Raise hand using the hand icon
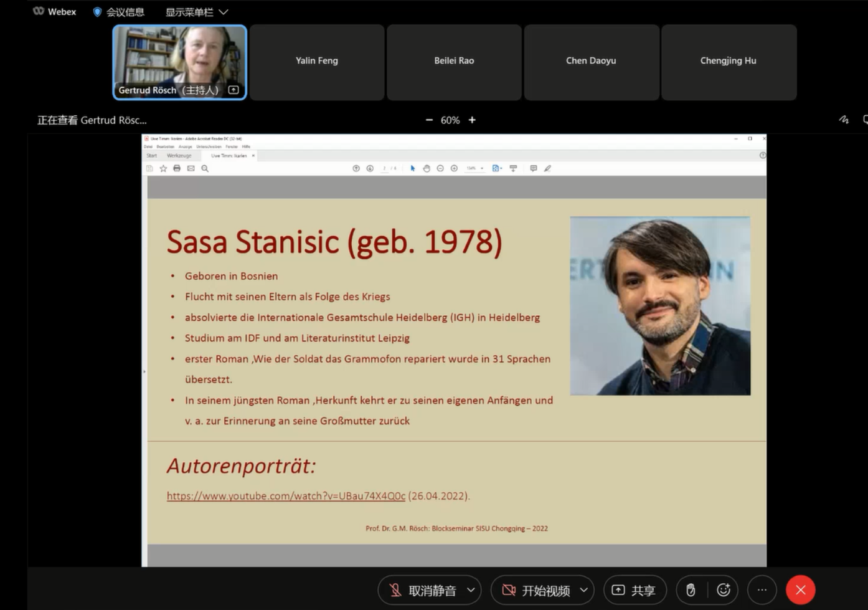This screenshot has height=610, width=868. (691, 590)
